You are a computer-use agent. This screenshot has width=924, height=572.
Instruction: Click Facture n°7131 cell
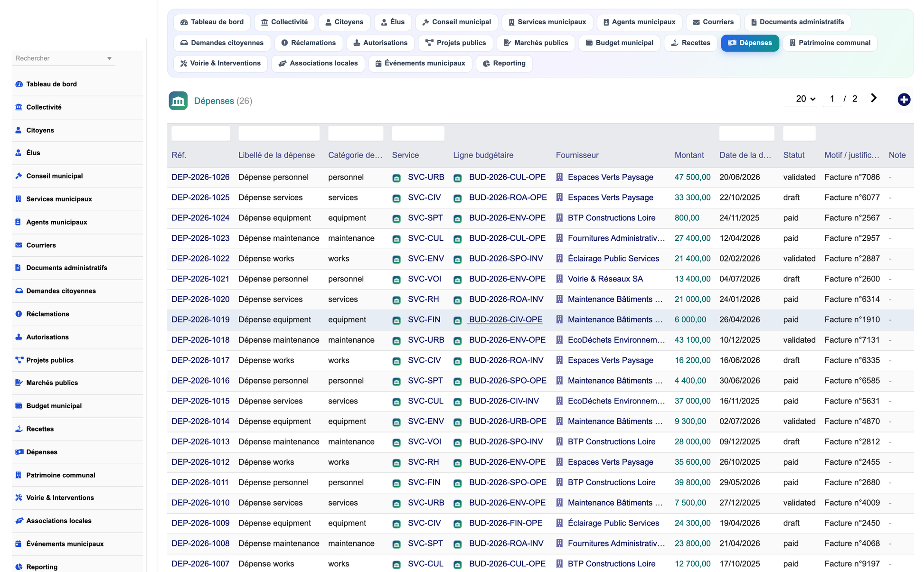tap(852, 340)
